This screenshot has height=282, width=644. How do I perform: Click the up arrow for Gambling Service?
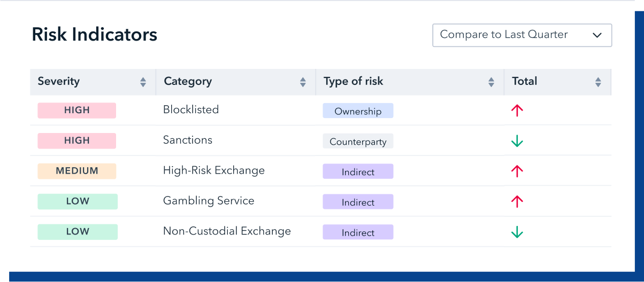[517, 202]
